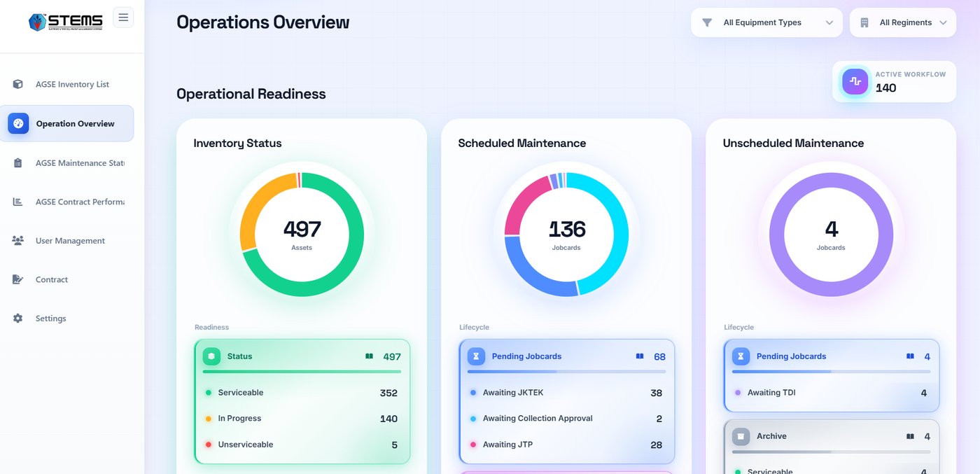The width and height of the screenshot is (980, 474).
Task: Click the book icon in Archive header
Action: pos(910,436)
